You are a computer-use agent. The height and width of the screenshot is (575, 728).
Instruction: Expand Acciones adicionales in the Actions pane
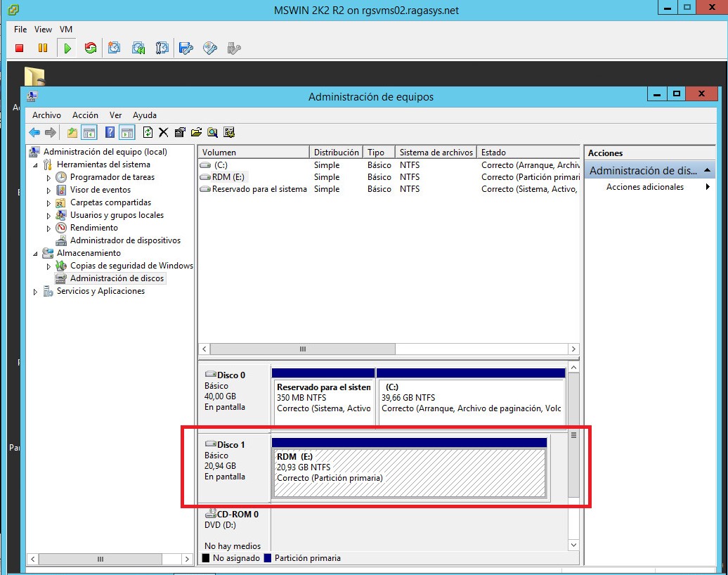644,187
